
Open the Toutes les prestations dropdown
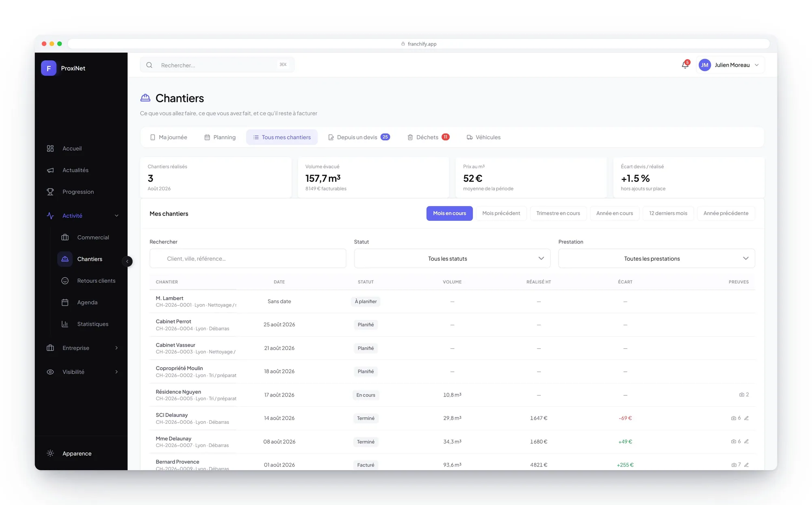point(657,259)
